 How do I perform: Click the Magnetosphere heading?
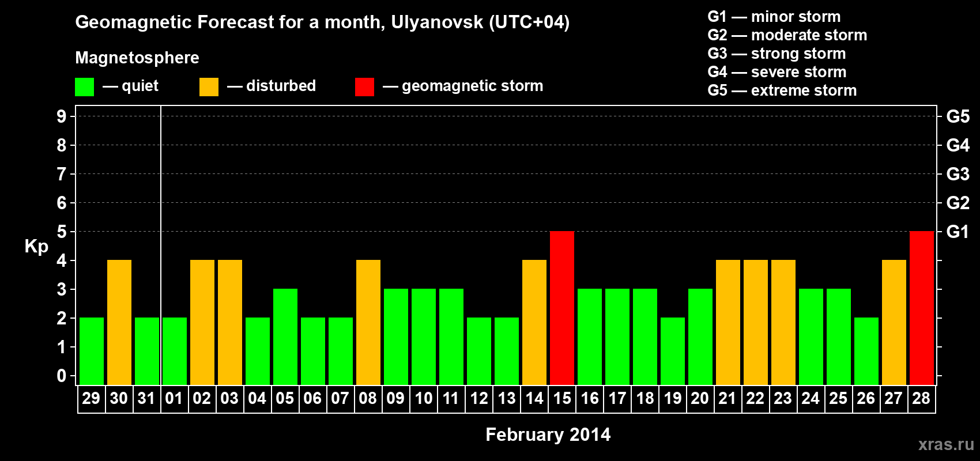137,58
